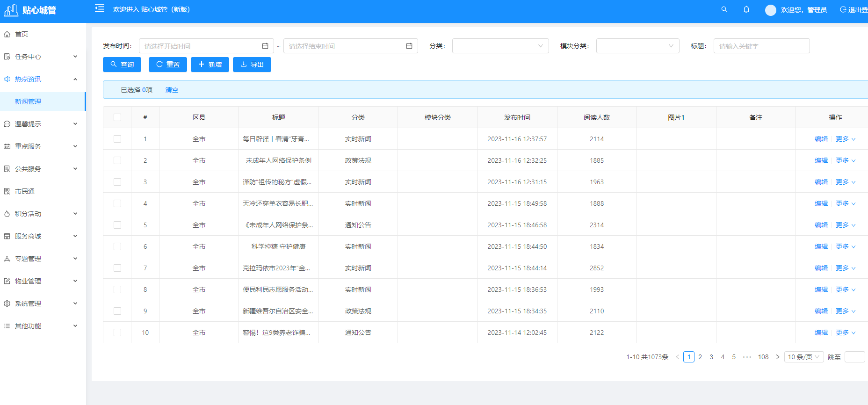Open the 温馨提示 menu item
The image size is (868, 405).
43,124
